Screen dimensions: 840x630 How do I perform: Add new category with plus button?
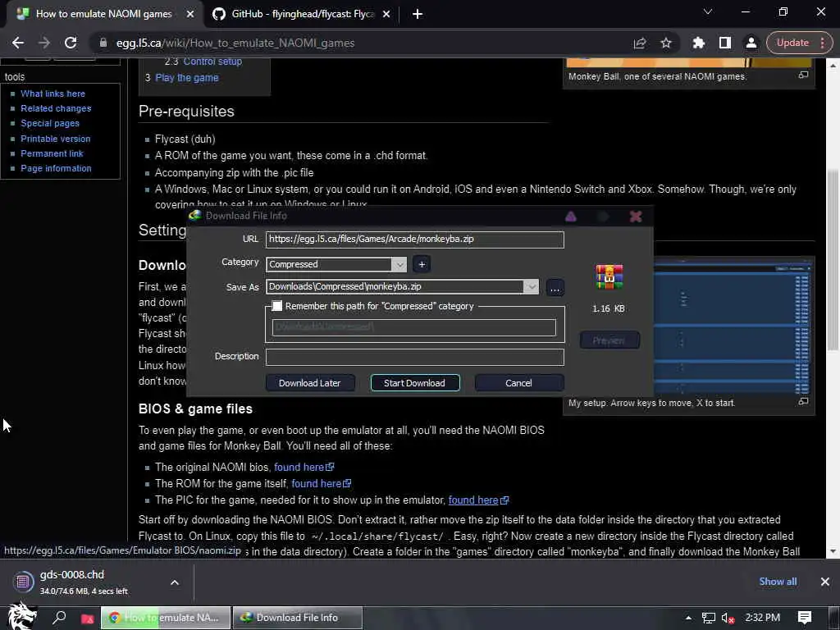[x=422, y=265]
